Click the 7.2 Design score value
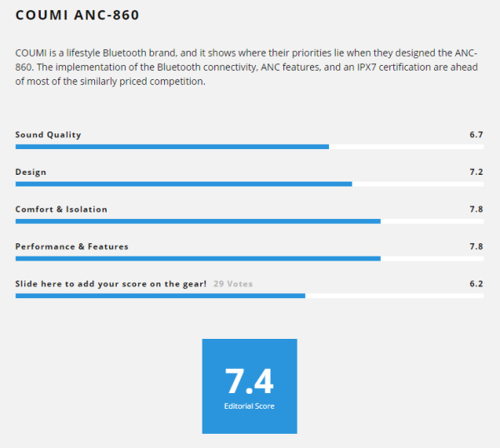 pyautogui.click(x=477, y=172)
